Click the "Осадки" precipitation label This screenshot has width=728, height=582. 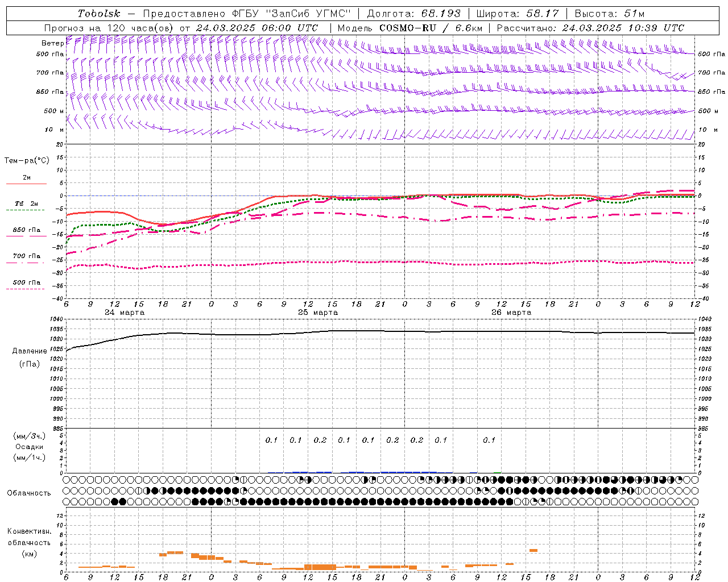[x=30, y=447]
